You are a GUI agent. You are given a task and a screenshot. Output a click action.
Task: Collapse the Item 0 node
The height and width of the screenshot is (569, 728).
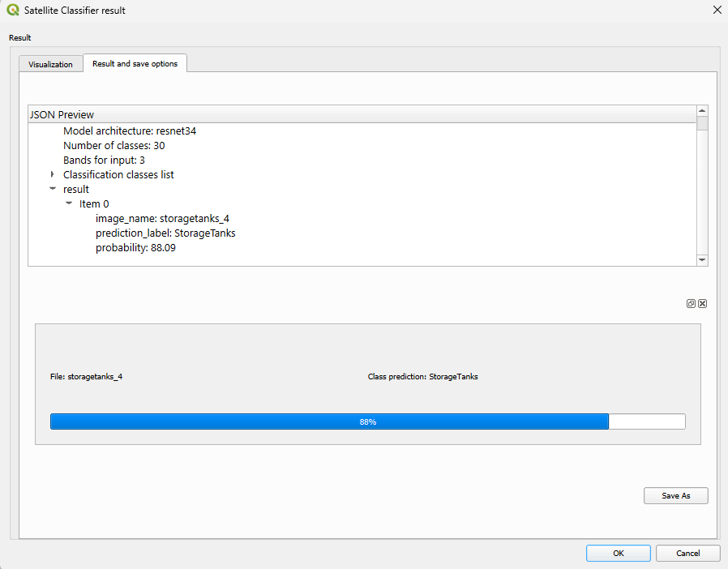click(x=69, y=203)
